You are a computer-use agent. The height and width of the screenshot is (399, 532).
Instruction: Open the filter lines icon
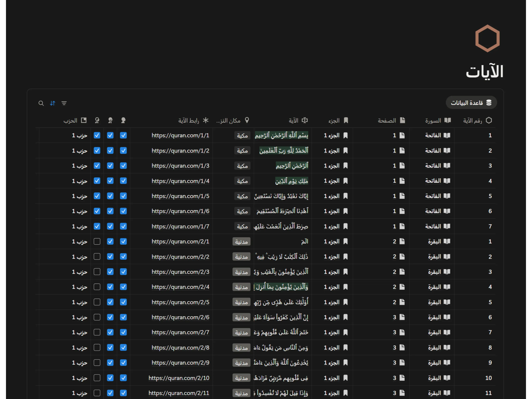64,103
